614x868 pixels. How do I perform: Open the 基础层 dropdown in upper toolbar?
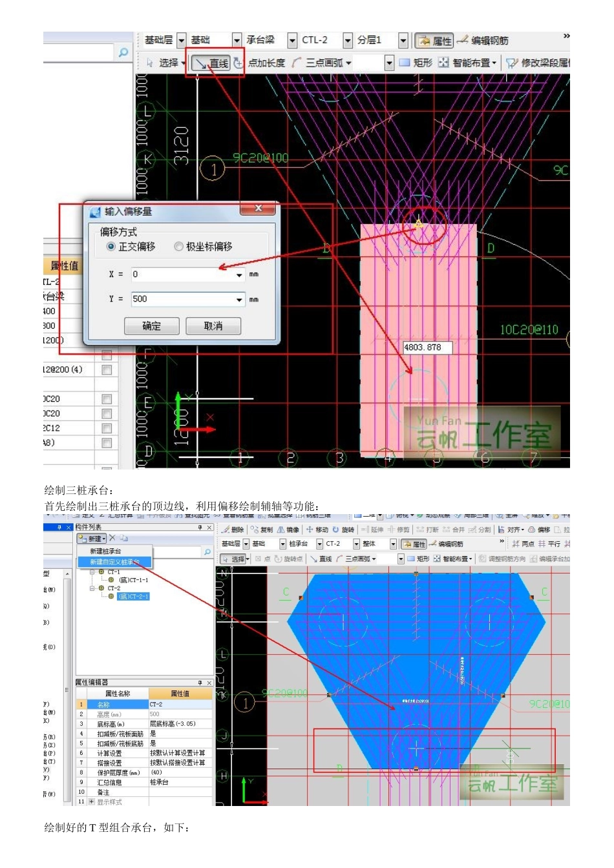(181, 41)
